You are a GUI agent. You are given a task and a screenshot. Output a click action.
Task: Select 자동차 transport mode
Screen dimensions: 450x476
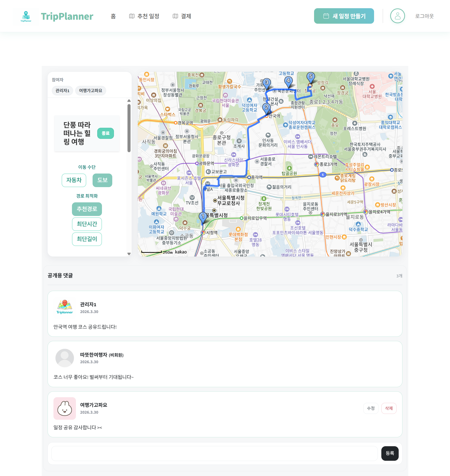[74, 180]
